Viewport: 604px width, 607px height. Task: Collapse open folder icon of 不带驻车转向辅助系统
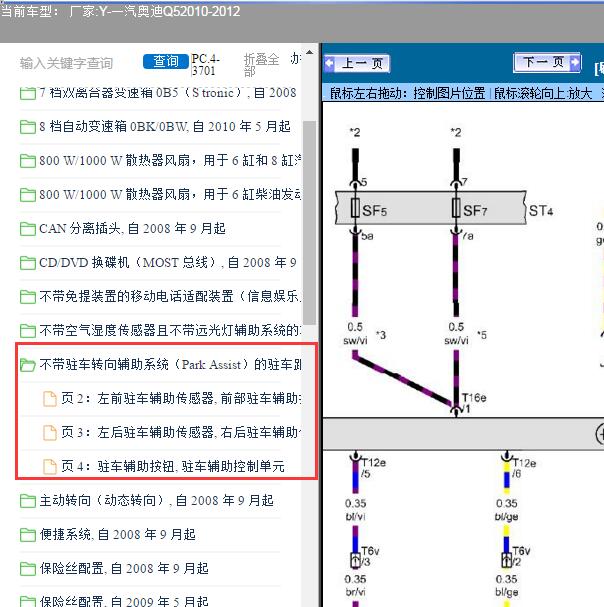(28, 365)
